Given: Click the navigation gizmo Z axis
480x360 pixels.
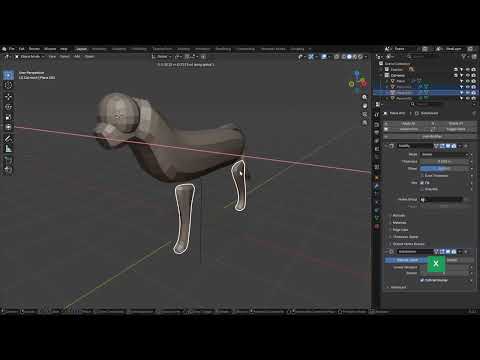Looking at the screenshot, I should coord(357,73).
